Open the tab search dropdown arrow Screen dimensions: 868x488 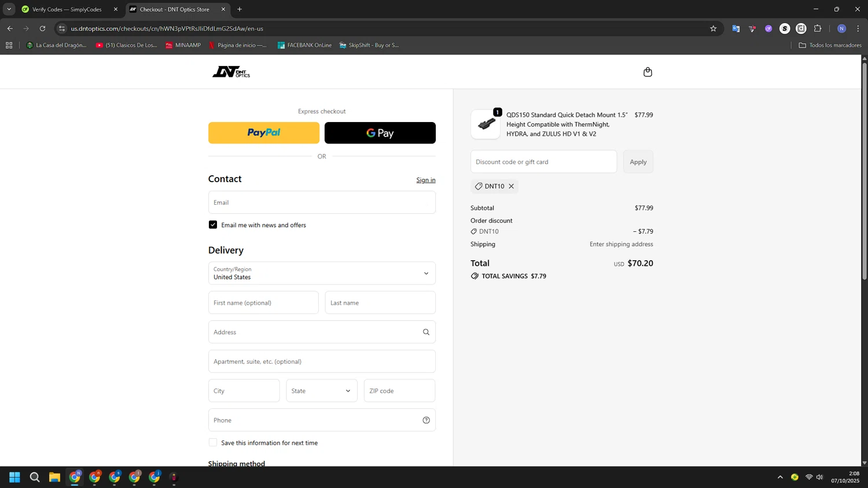[x=9, y=9]
